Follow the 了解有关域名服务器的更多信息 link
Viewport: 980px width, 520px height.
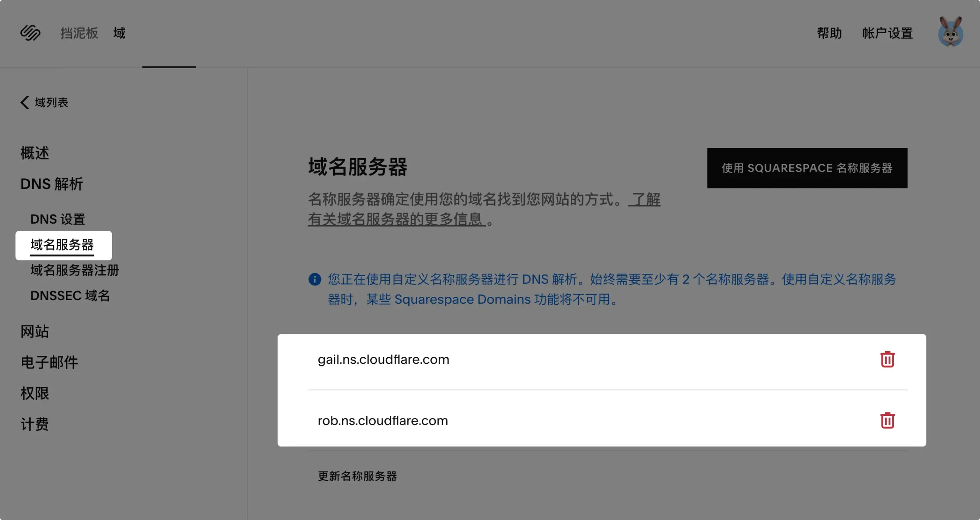(397, 219)
